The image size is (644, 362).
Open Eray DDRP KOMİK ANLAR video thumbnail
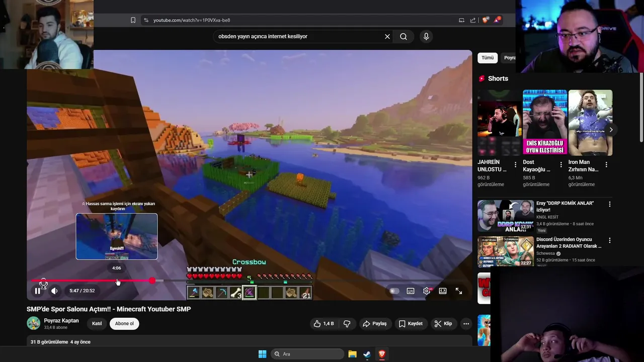[506, 216]
